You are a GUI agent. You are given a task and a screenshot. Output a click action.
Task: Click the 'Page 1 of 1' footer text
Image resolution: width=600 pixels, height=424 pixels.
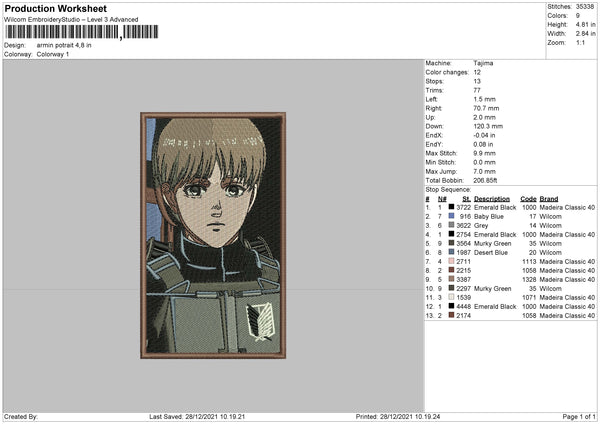[579, 417]
